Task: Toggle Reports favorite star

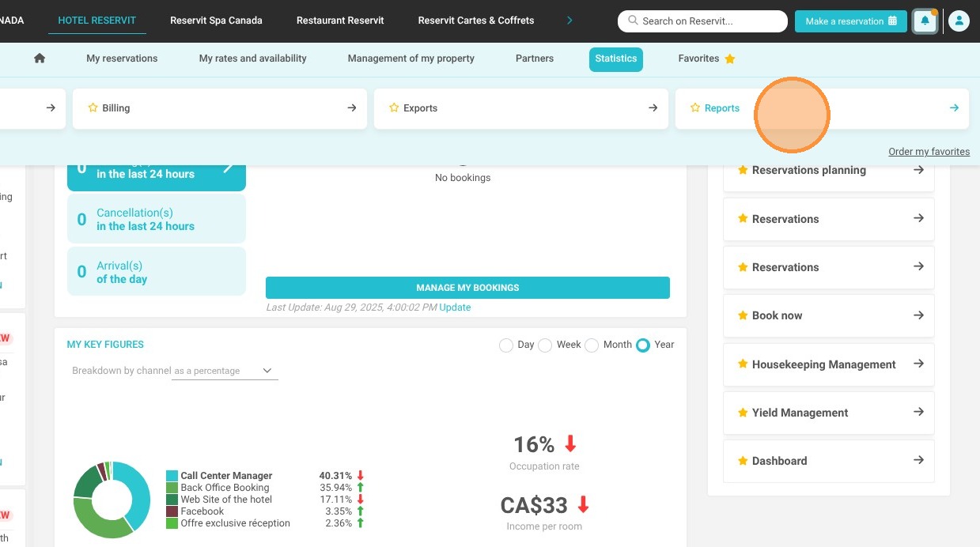Action: tap(695, 108)
